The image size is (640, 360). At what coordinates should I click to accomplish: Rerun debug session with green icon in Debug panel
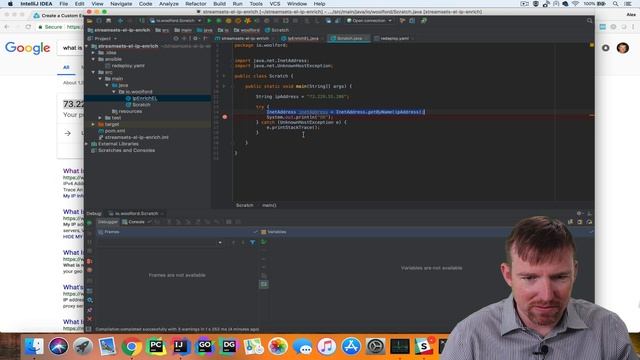[89, 222]
